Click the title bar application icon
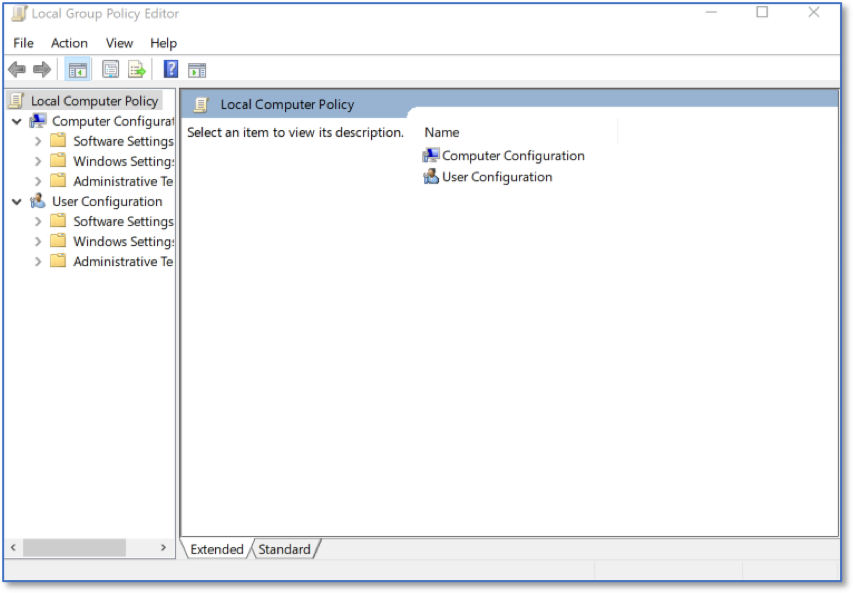This screenshot has width=854, height=593. [19, 13]
